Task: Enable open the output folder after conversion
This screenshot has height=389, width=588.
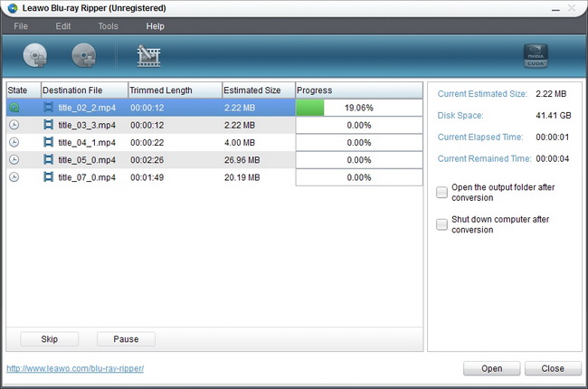Action: [441, 193]
